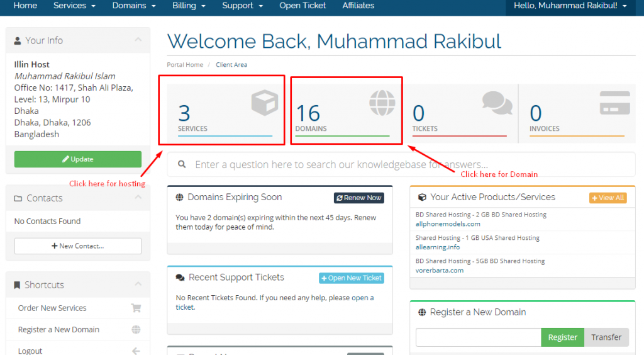Click the Tickets chat bubbles icon
The image size is (644, 355).
point(497,103)
